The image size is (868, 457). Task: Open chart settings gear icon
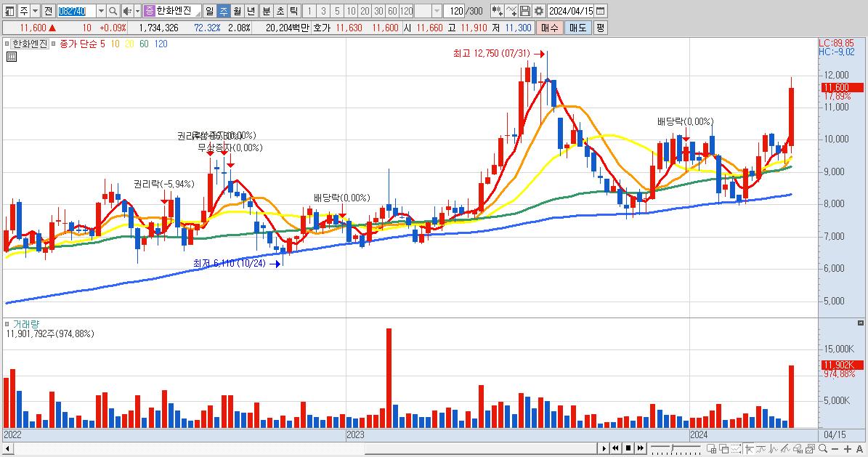point(539,10)
